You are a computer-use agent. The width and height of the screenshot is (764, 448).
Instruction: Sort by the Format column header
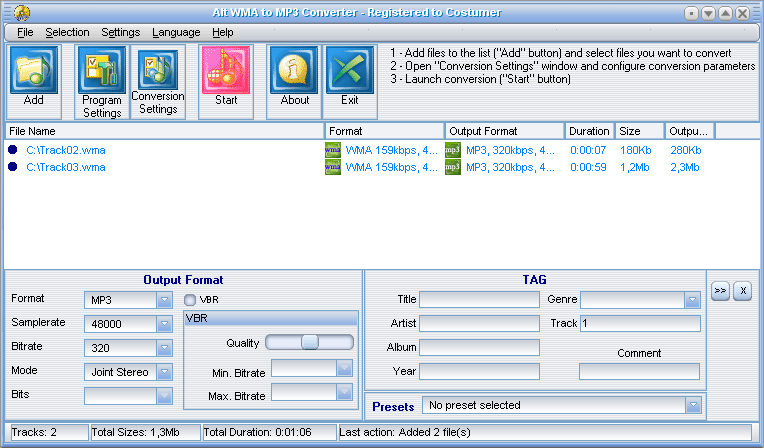[x=384, y=131]
